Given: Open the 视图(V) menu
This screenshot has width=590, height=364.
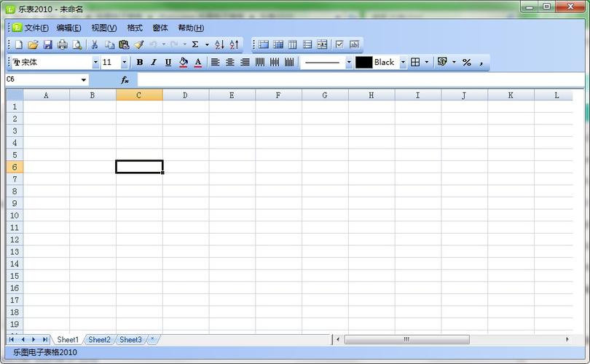Looking at the screenshot, I should point(104,28).
